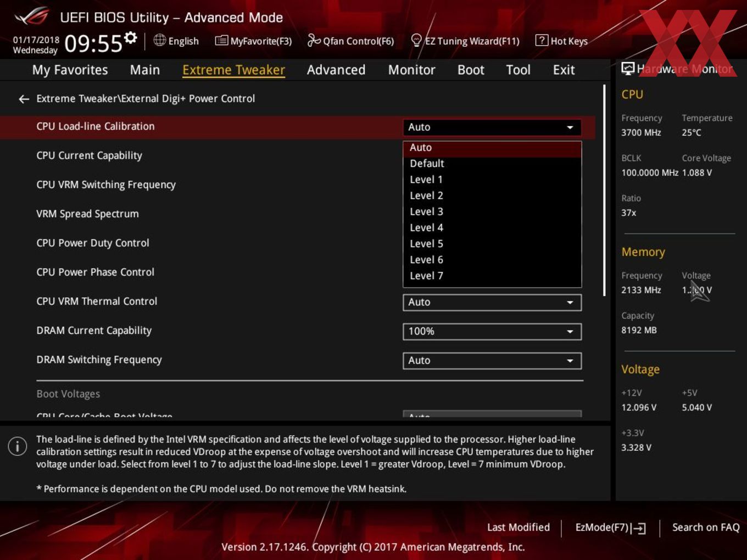Select CPU VRM Thermal Control label
747x560 pixels.
pos(97,301)
